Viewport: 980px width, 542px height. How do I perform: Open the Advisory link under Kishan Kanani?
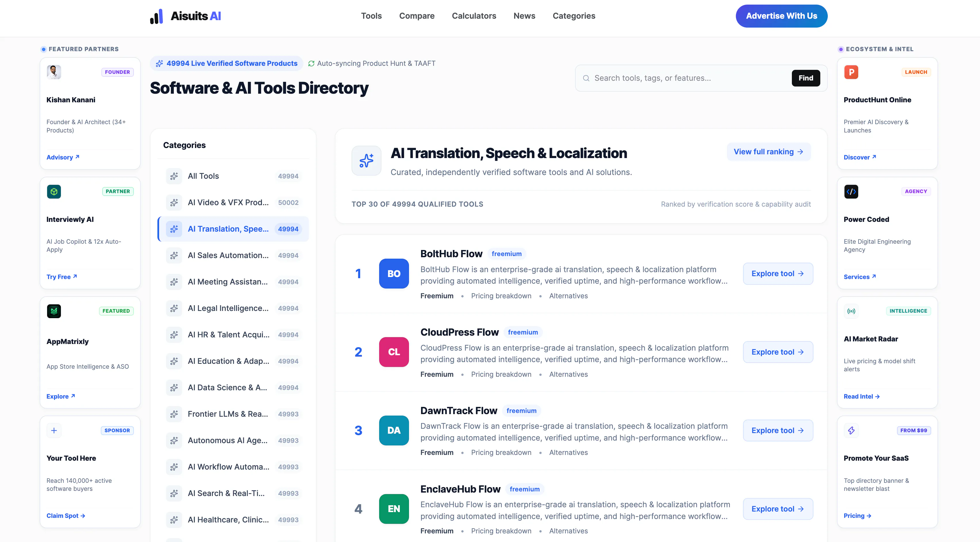click(x=63, y=157)
